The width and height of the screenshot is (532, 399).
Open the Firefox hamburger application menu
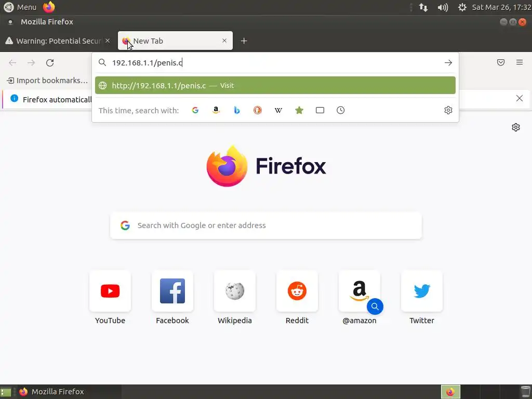(520, 62)
